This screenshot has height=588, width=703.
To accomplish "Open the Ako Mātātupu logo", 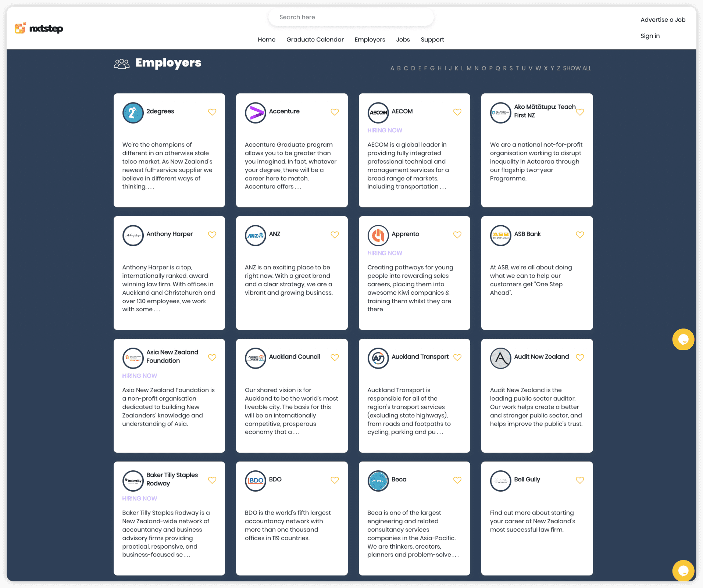I will click(x=500, y=113).
